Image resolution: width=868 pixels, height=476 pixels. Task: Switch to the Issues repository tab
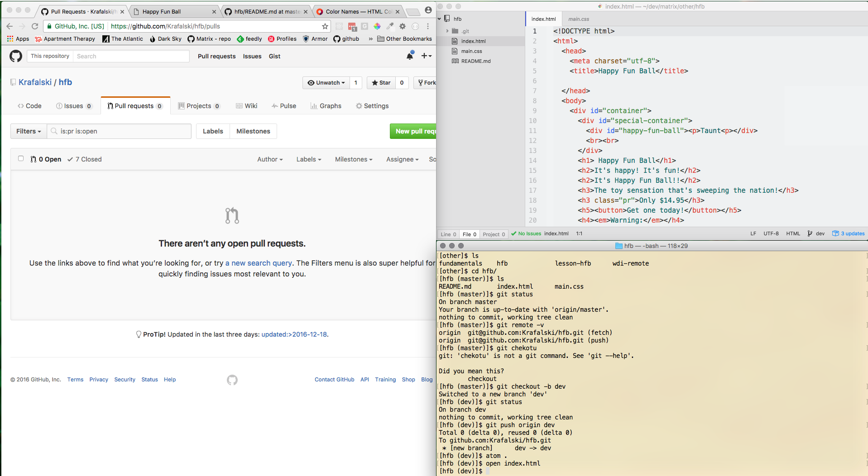74,106
